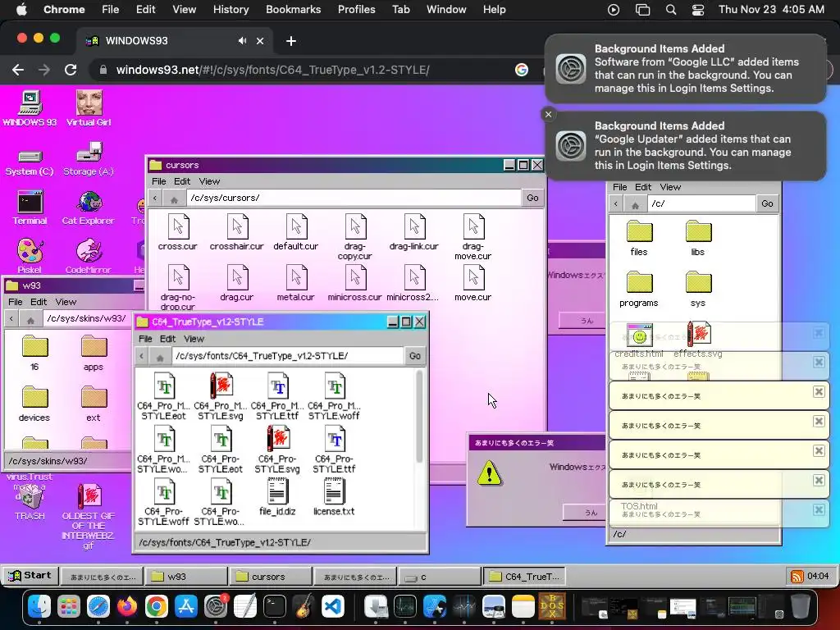
Task: Switch to C64_TrueT... in taskbar
Action: [x=524, y=577]
